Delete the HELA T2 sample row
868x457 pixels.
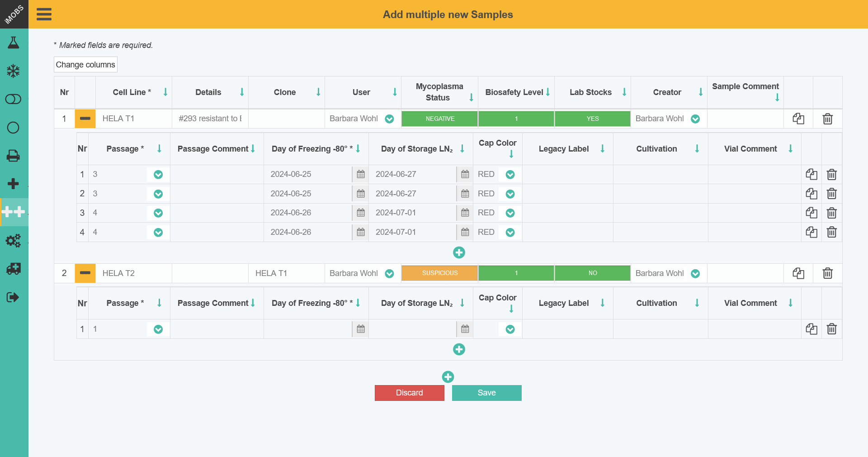tap(827, 273)
